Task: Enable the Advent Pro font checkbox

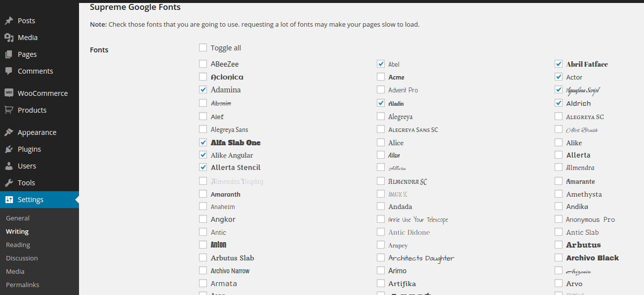Action: pos(381,89)
